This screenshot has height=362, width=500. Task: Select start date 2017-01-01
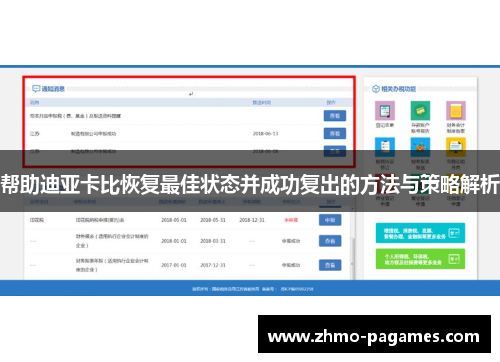coord(174,265)
